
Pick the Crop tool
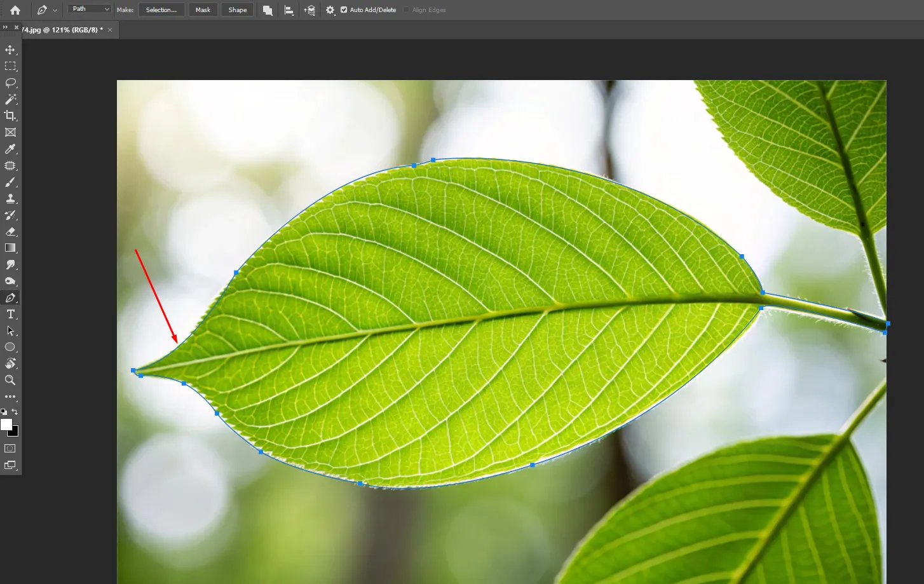pos(10,116)
